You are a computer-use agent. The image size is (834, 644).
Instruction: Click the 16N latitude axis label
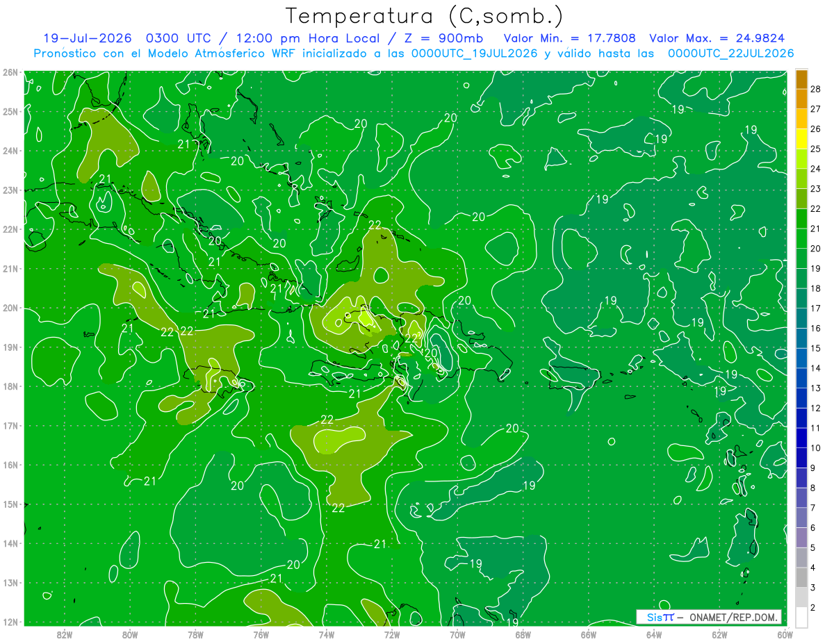click(x=10, y=465)
